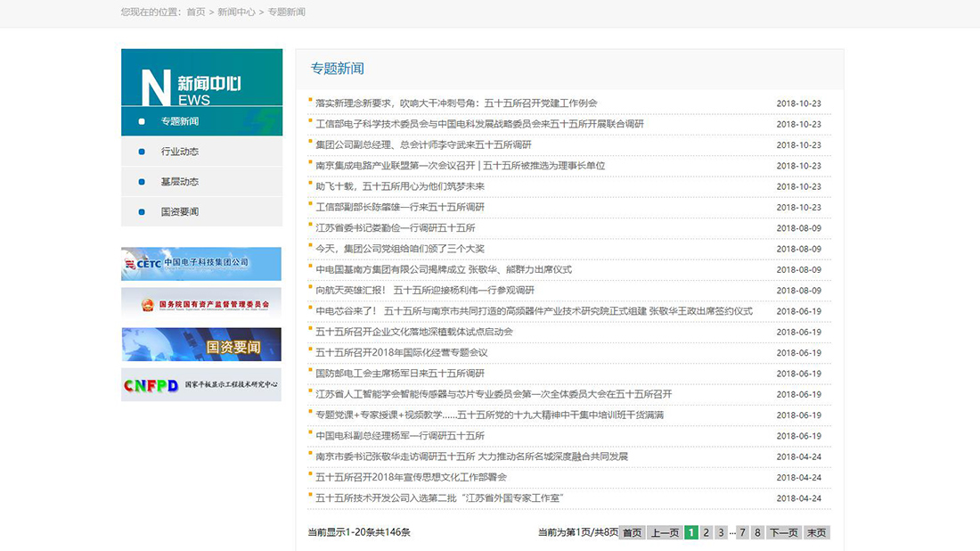
Task: Open article 国防邮电工会主席杨军日来五十五所调研
Action: [x=400, y=374]
